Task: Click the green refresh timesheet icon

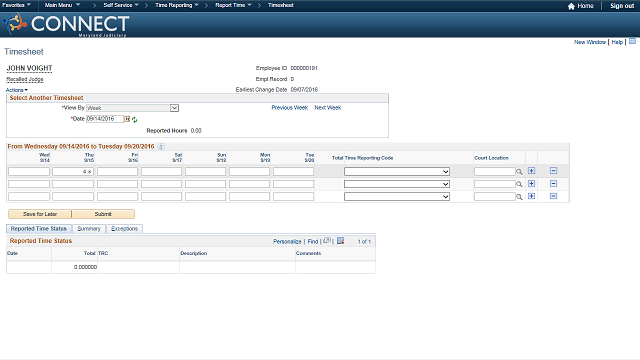Action: (134, 120)
